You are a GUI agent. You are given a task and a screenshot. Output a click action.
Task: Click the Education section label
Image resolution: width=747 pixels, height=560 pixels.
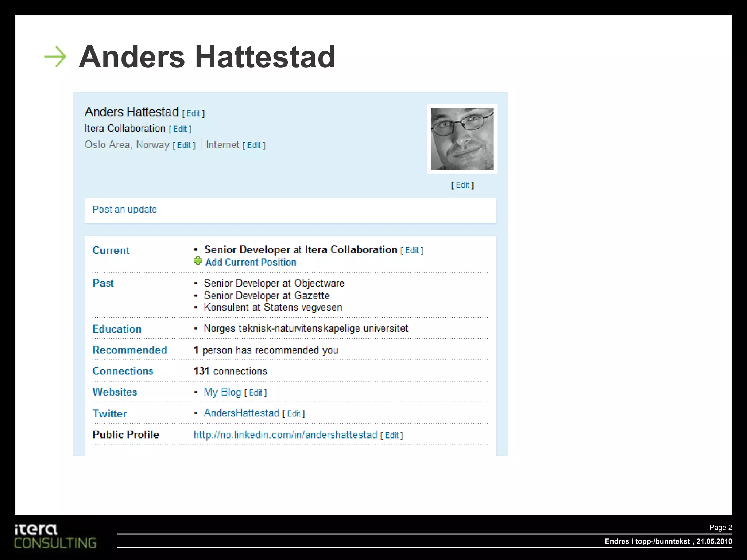click(x=117, y=329)
